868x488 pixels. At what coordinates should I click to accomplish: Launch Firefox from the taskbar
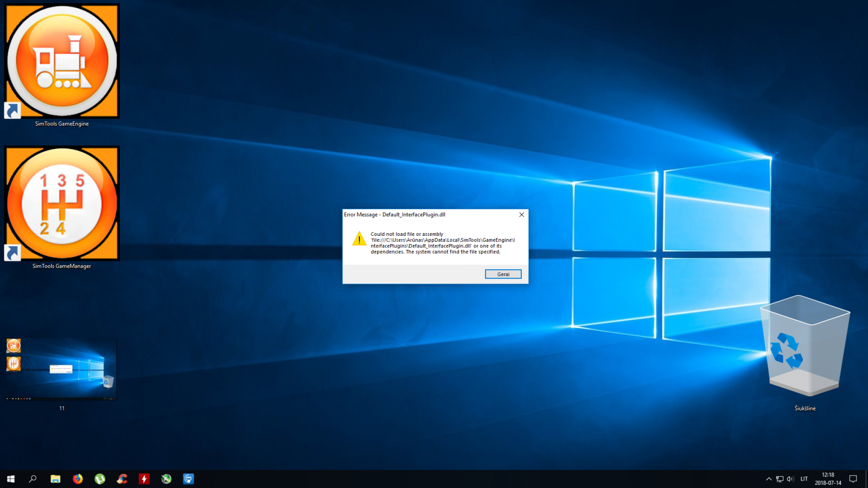click(x=78, y=479)
